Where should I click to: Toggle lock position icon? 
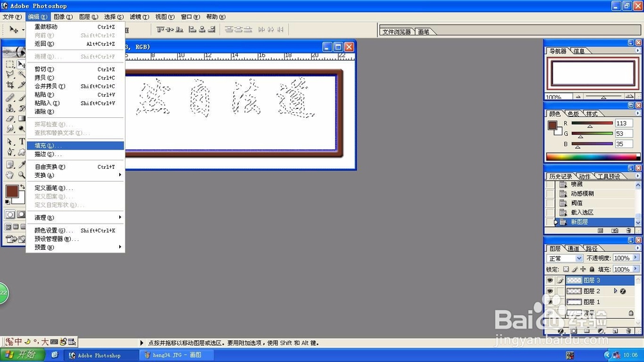click(x=583, y=269)
